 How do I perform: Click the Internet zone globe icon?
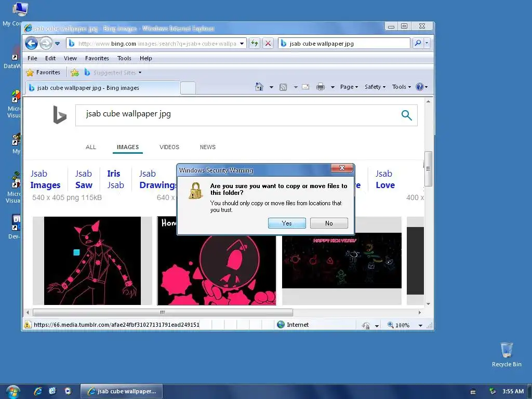coord(281,325)
